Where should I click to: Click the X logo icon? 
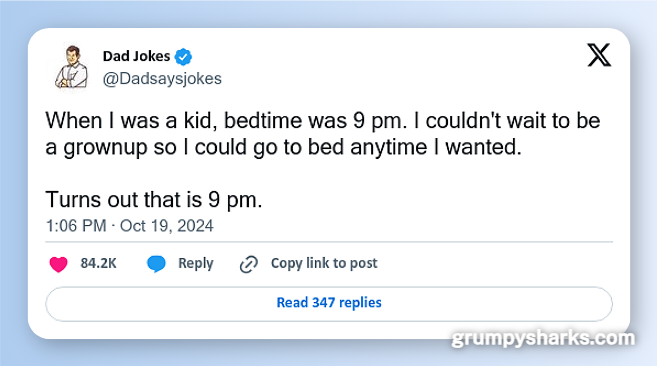coord(599,55)
